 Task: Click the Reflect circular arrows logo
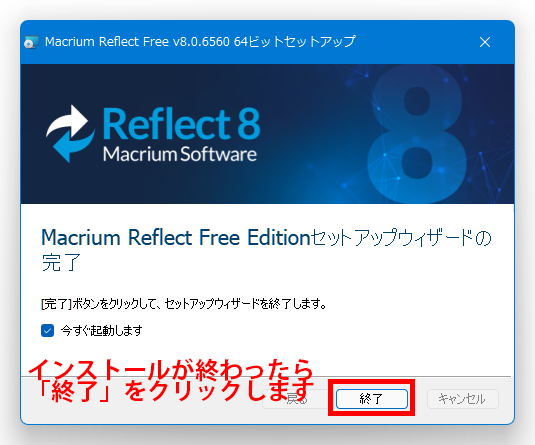(70, 133)
